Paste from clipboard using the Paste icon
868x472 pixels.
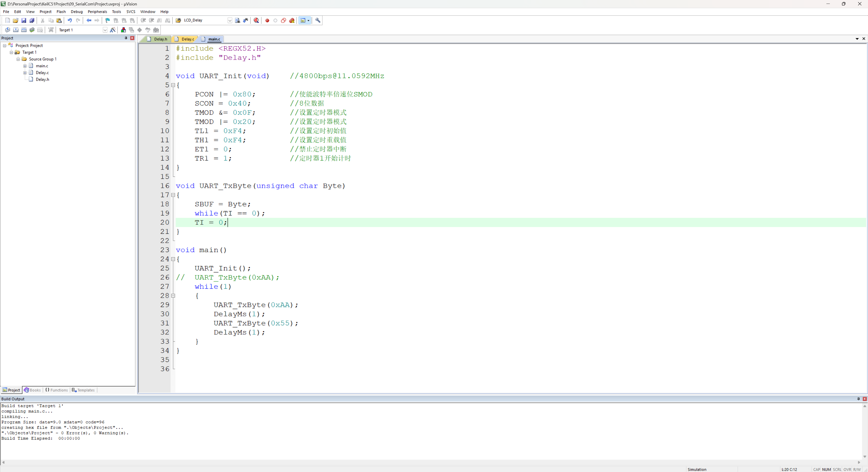(59, 20)
